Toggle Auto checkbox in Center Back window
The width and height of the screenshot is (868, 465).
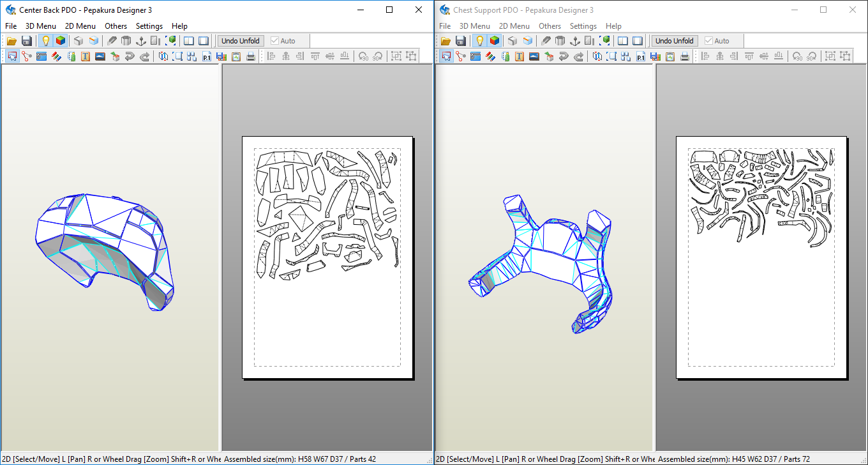(x=275, y=41)
